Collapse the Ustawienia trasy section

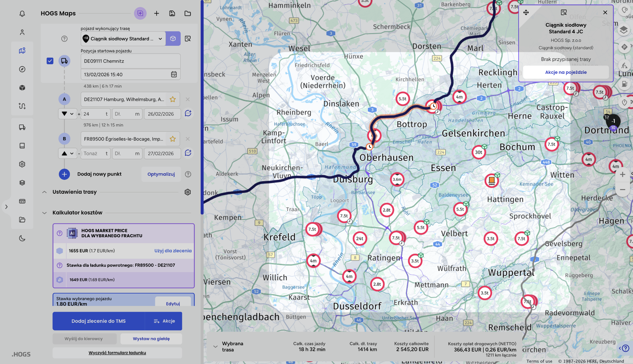[x=45, y=192]
